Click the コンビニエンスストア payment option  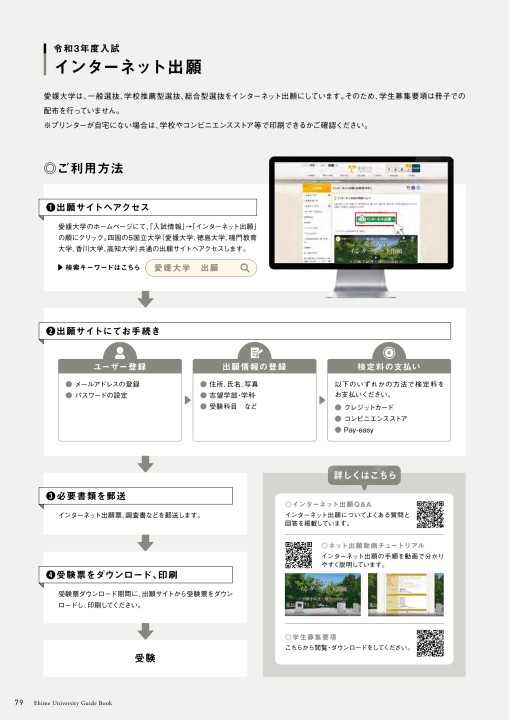(371, 418)
